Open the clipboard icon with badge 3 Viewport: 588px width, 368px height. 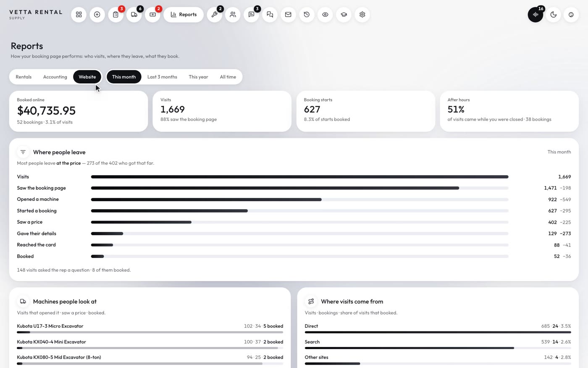[115, 15]
